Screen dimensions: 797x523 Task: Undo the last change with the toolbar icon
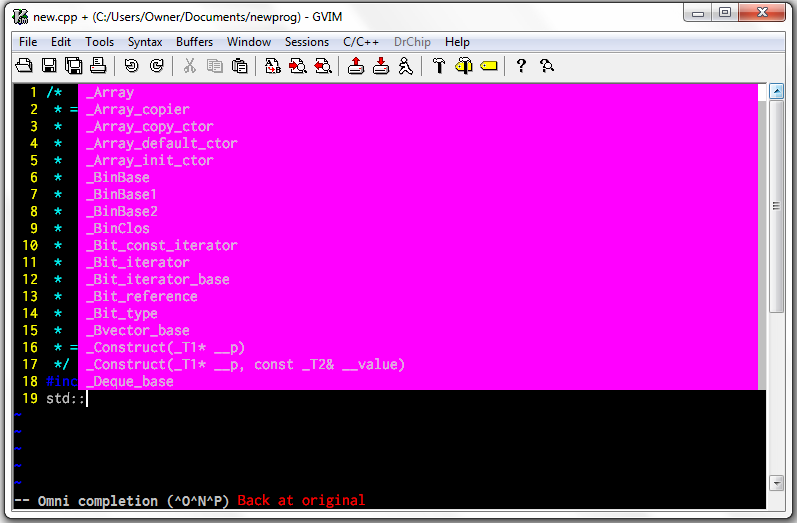tap(132, 66)
